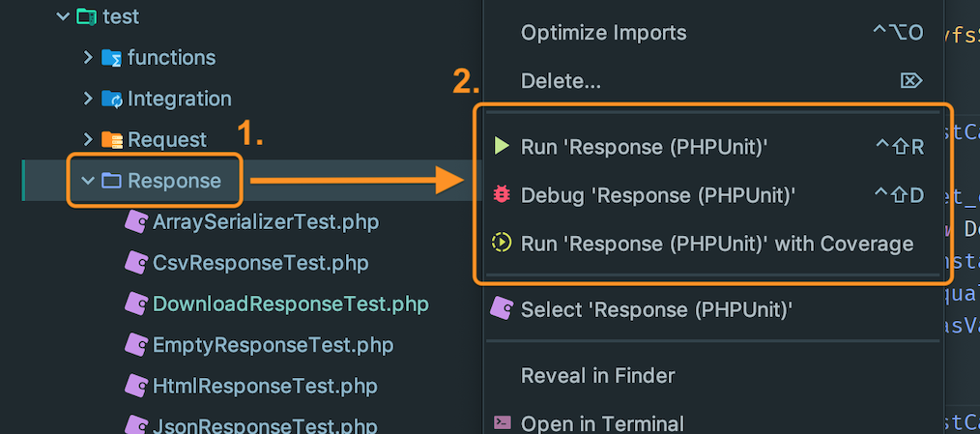Click the red Debug bug icon
Image resolution: width=980 pixels, height=434 pixels.
[502, 194]
